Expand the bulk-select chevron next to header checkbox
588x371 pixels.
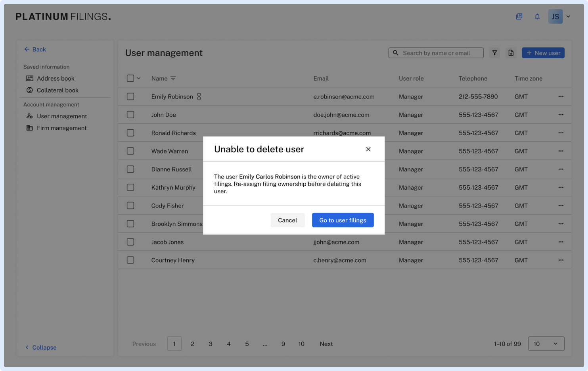[139, 79]
